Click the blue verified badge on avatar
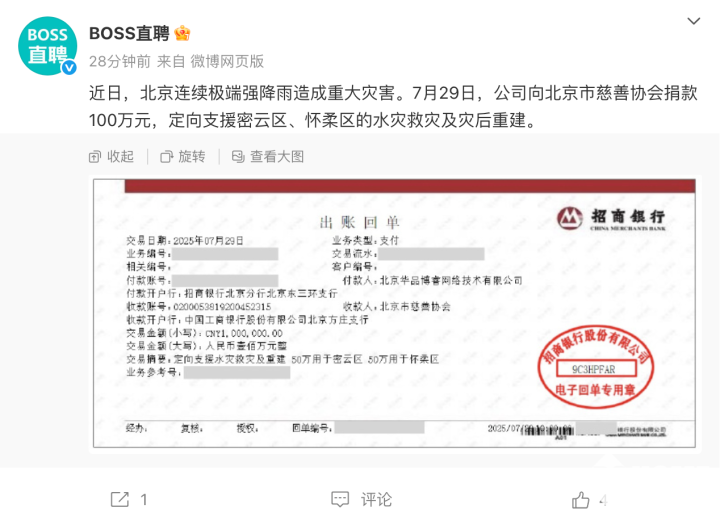This screenshot has height=521, width=720. pyautogui.click(x=69, y=67)
